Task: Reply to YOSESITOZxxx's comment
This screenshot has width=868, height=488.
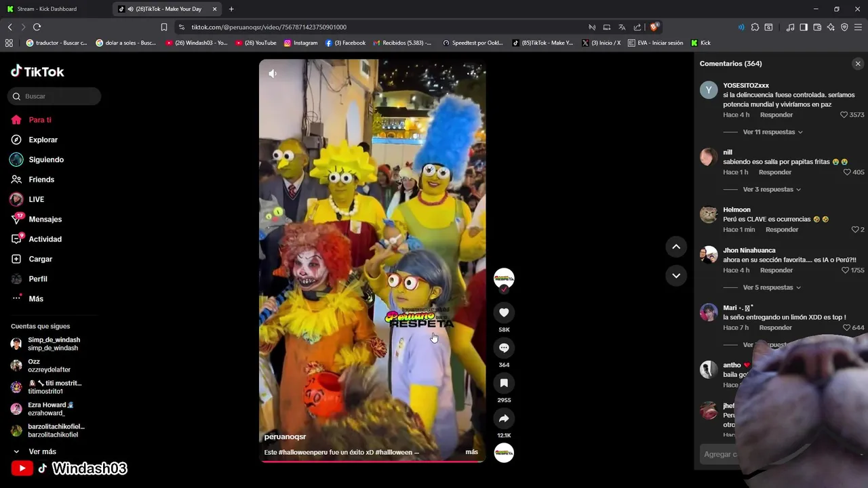Action: [776, 115]
